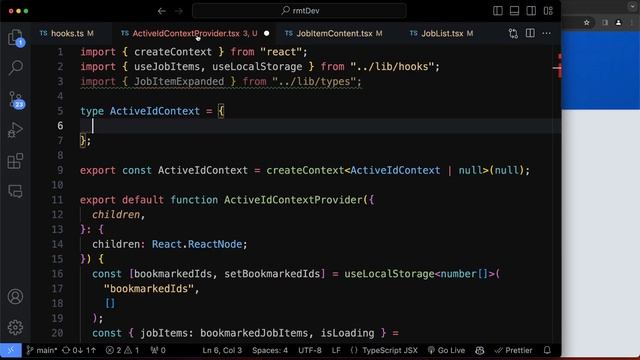Change indentation via Spaces: 4
This screenshot has height=360, width=640.
pos(270,350)
